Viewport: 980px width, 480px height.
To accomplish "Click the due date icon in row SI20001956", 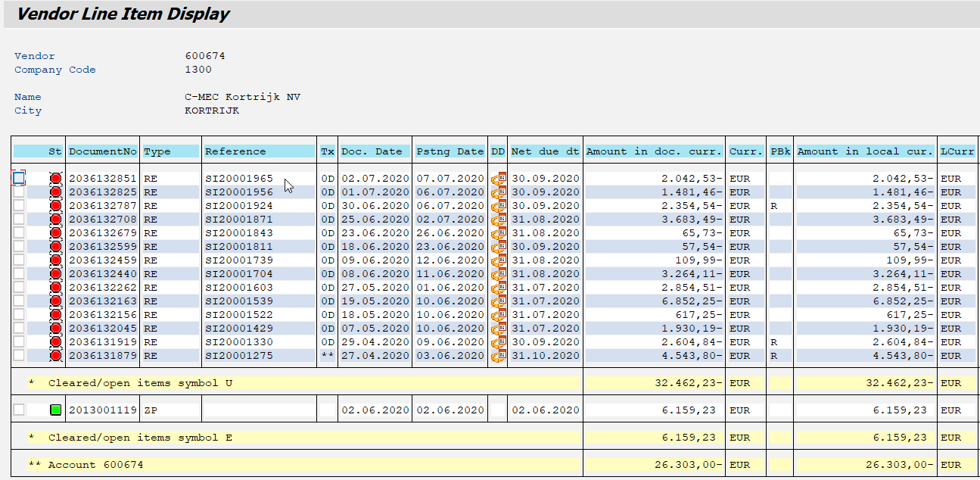I will [x=498, y=192].
